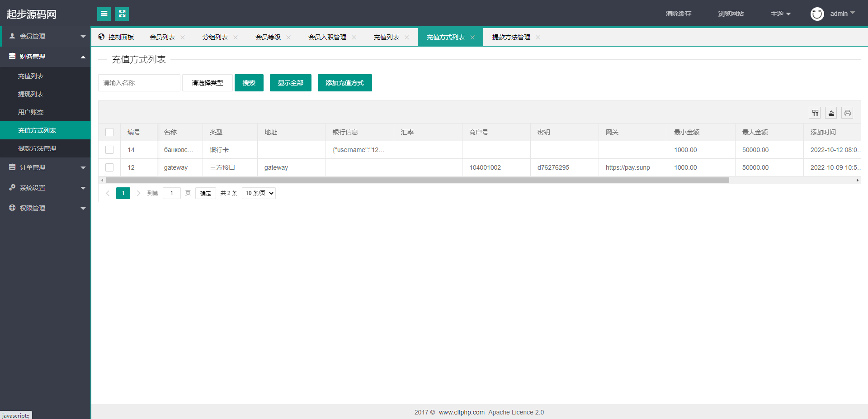Close the 充值列表 tab
Viewport: 868px width, 419px height.
pos(407,38)
